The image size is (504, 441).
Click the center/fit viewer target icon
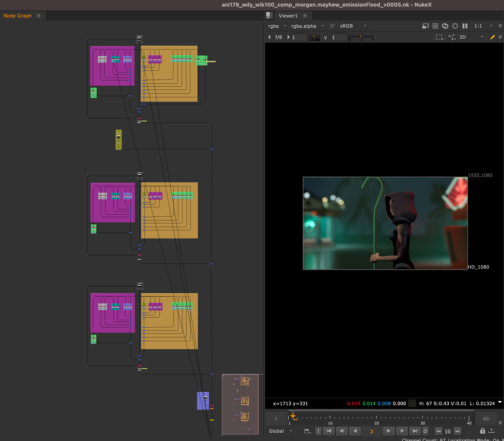coord(455,26)
